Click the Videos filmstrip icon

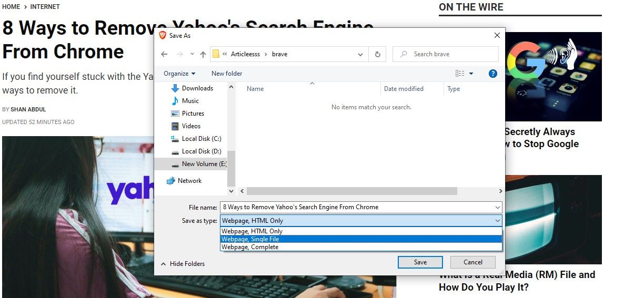pyautogui.click(x=175, y=126)
